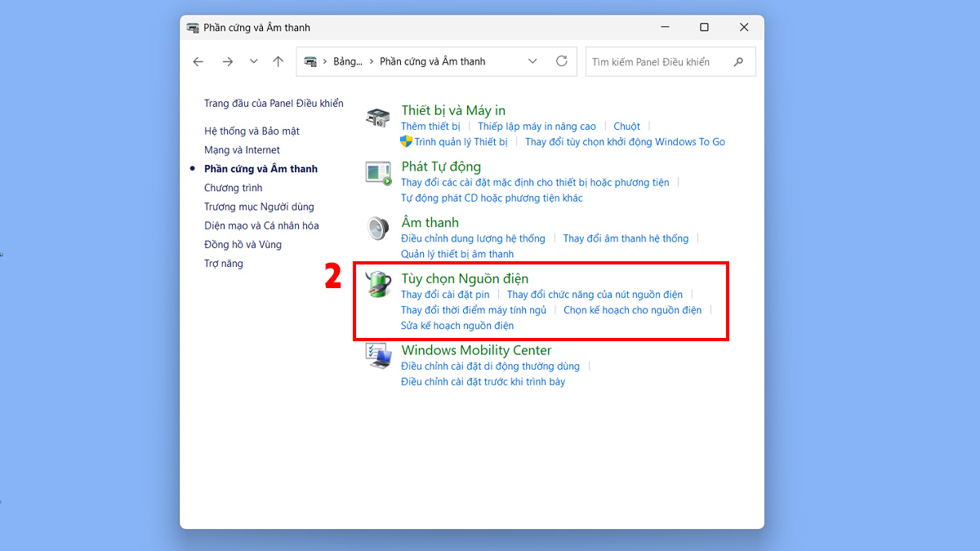This screenshot has height=551, width=980.
Task: Select Hệ thống và Bảo mật in sidebar
Action: [x=252, y=131]
